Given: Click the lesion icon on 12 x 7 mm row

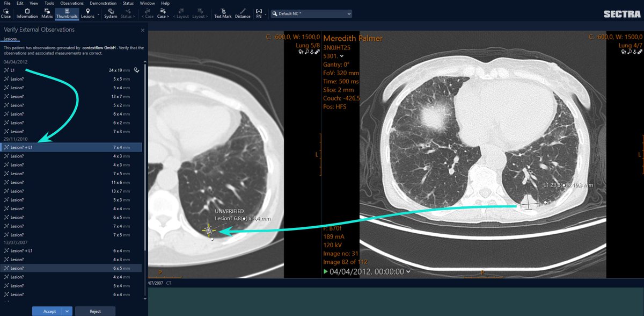Looking at the screenshot, I should coord(6,96).
